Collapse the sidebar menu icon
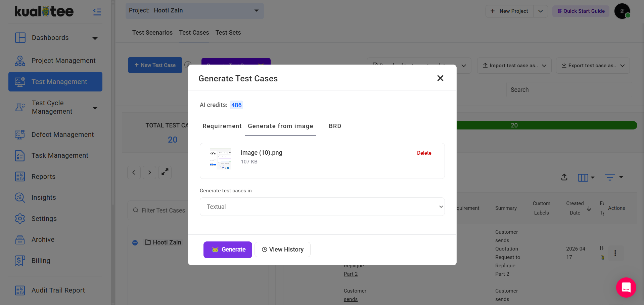 tap(97, 12)
